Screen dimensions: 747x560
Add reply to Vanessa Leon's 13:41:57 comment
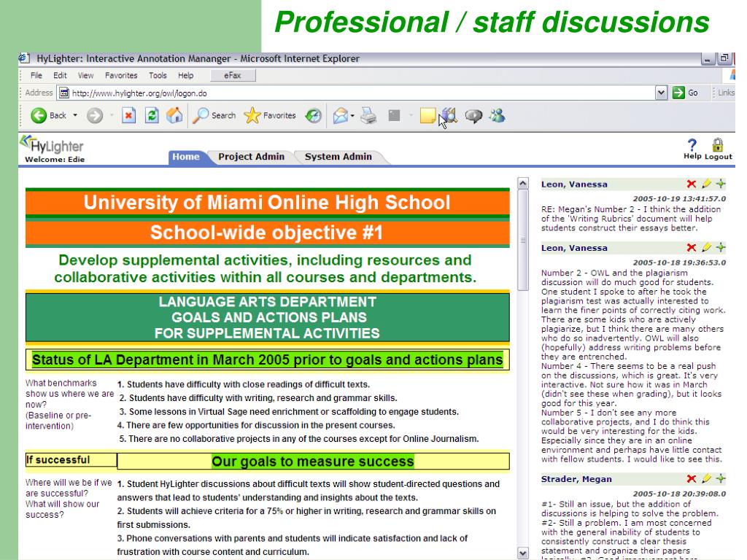(x=721, y=183)
